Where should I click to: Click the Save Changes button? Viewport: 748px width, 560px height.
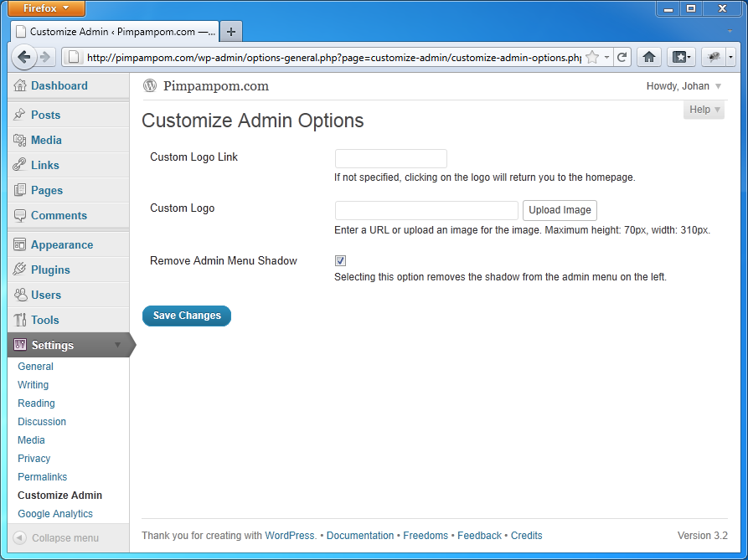click(187, 316)
